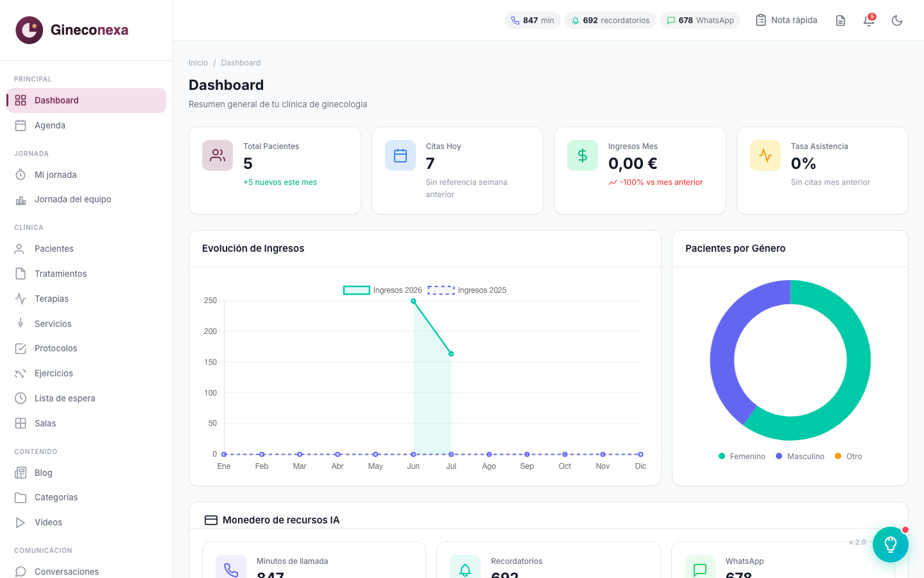Open notifications bell with red badge
The height and width of the screenshot is (578, 924).
click(x=869, y=21)
